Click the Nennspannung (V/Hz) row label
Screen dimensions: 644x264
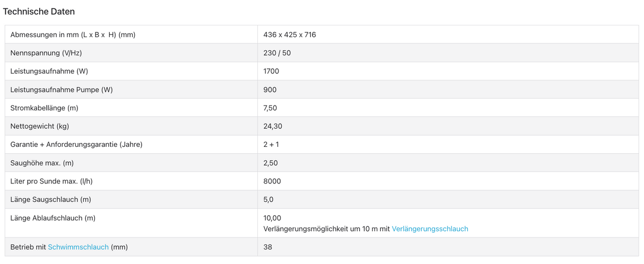click(x=46, y=53)
